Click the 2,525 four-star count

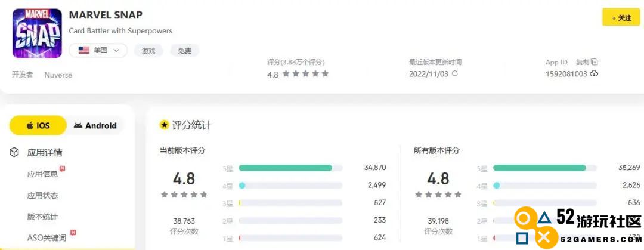631,185
